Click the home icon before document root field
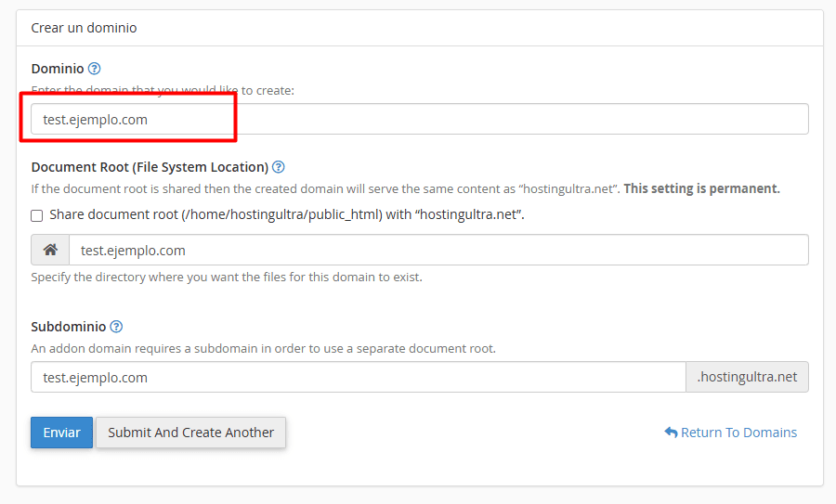The width and height of the screenshot is (836, 504). (x=50, y=251)
